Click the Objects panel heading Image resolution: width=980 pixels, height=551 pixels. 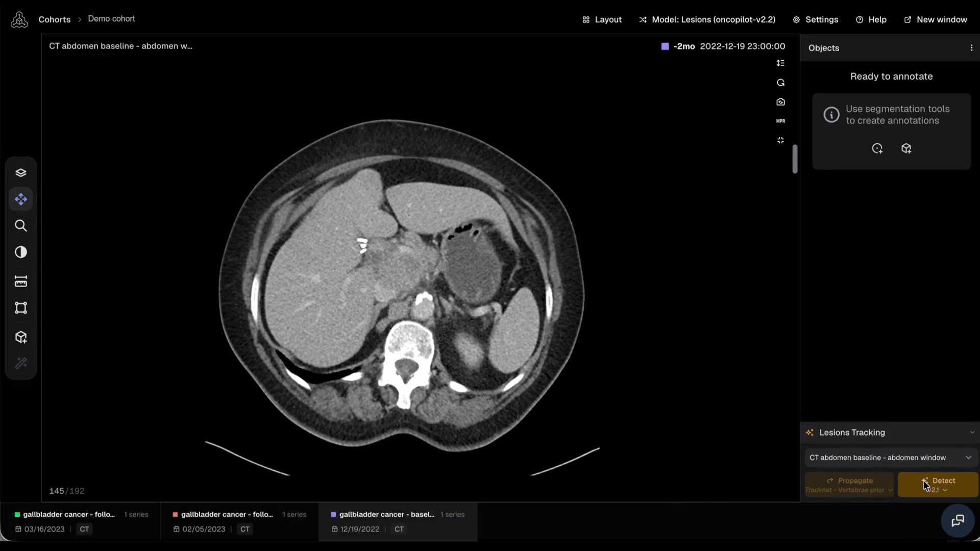tap(824, 48)
